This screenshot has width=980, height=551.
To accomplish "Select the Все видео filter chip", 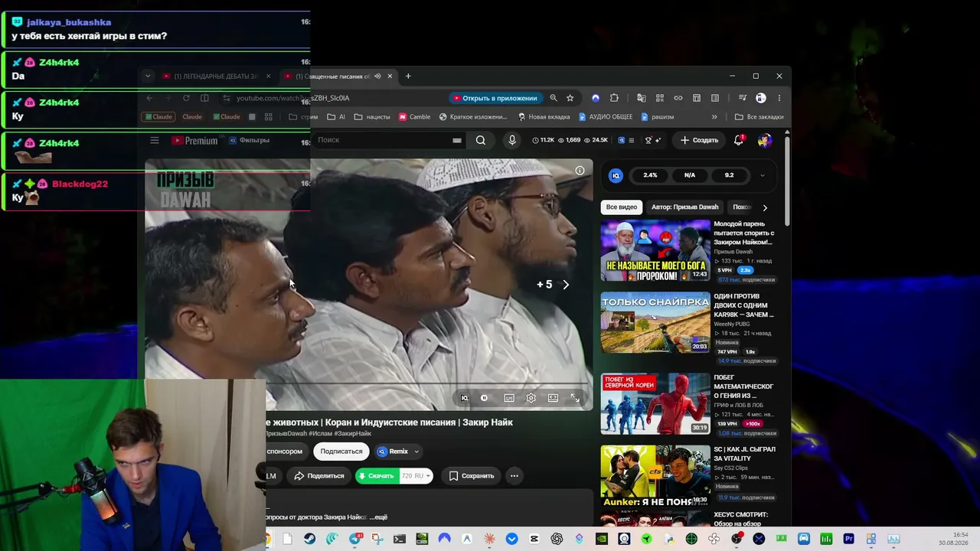I will [x=622, y=207].
